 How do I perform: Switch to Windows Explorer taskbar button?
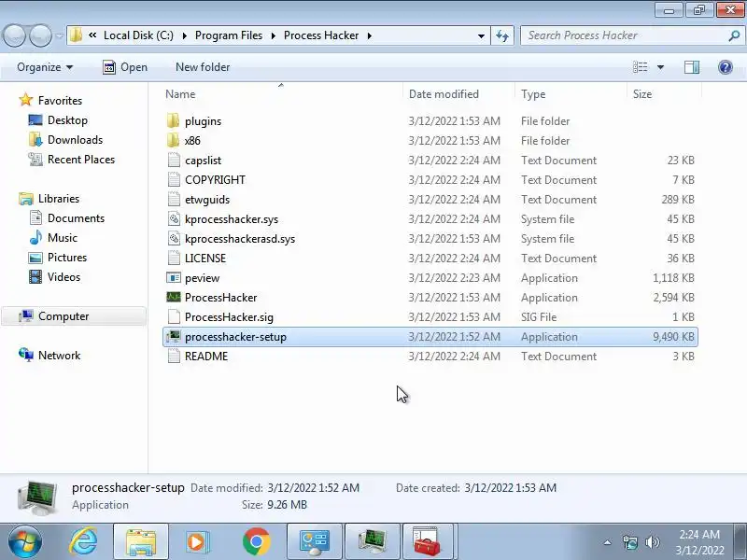(141, 542)
